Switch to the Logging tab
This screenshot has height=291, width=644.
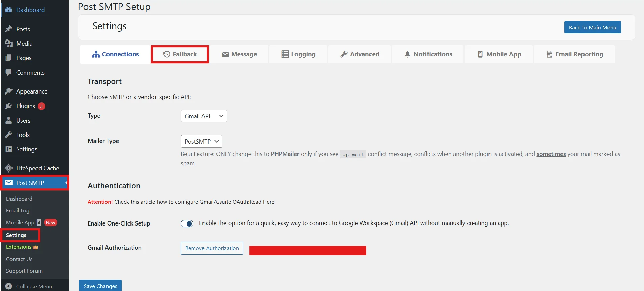point(299,54)
